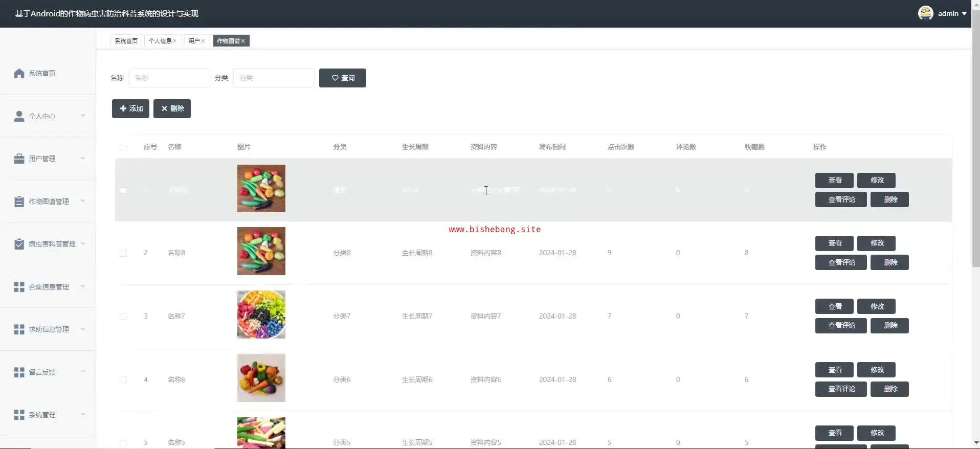Click the 病虫害科普管理 checklist icon
The image size is (980, 449).
tap(19, 244)
